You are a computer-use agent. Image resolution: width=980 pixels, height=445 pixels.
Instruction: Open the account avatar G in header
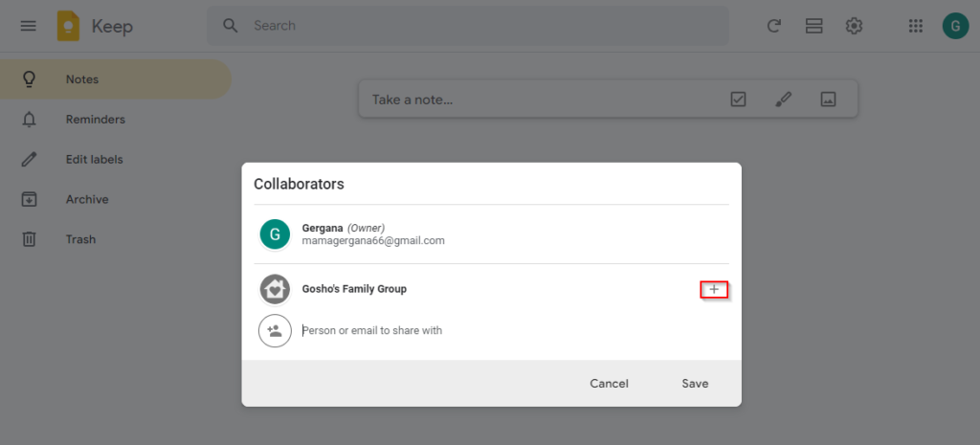[x=955, y=26]
